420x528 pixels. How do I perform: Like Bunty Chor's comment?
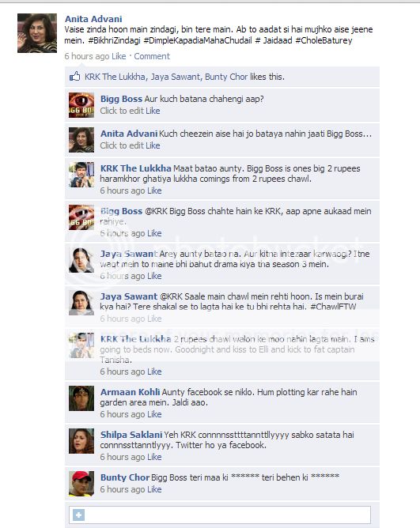point(154,489)
